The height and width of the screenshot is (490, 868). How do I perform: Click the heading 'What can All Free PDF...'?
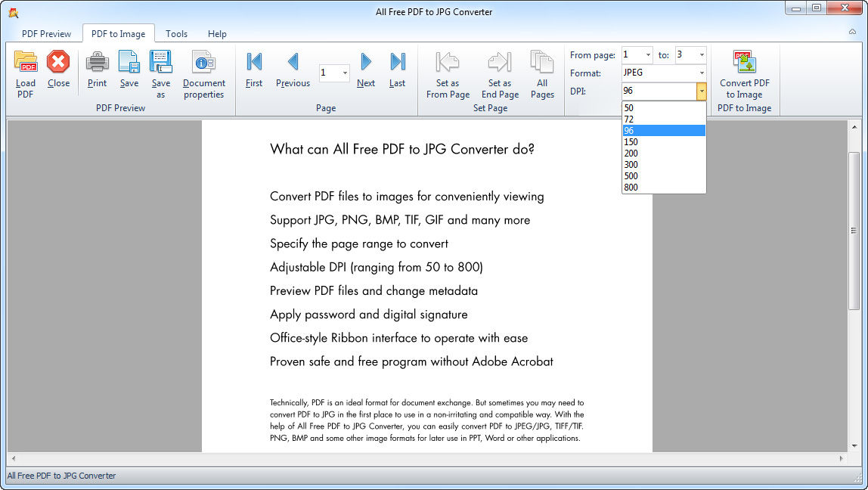click(402, 150)
